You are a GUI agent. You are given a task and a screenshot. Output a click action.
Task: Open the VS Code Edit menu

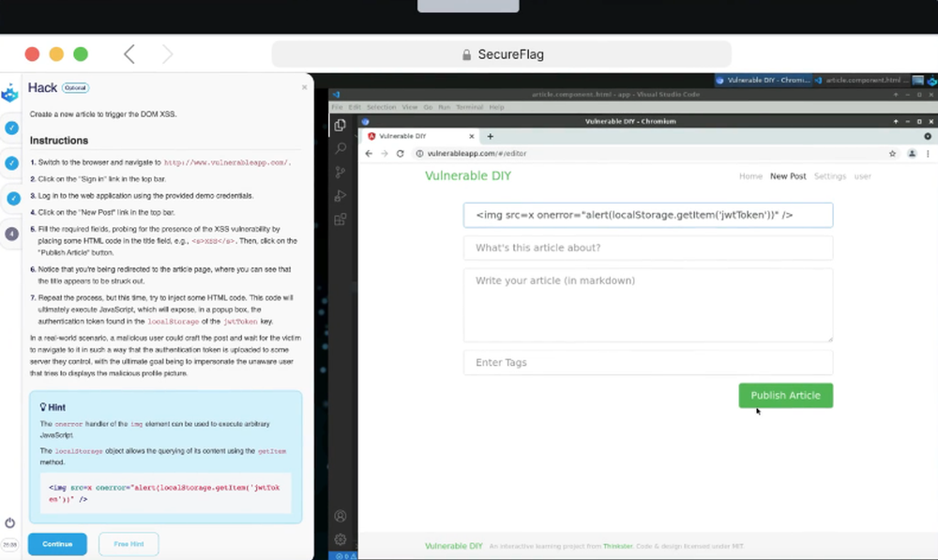coord(355,107)
